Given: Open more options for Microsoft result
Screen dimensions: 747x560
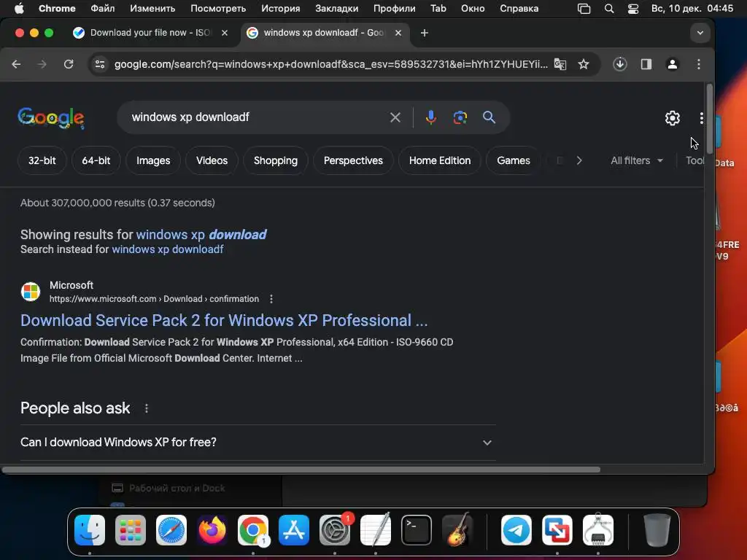Looking at the screenshot, I should point(271,299).
